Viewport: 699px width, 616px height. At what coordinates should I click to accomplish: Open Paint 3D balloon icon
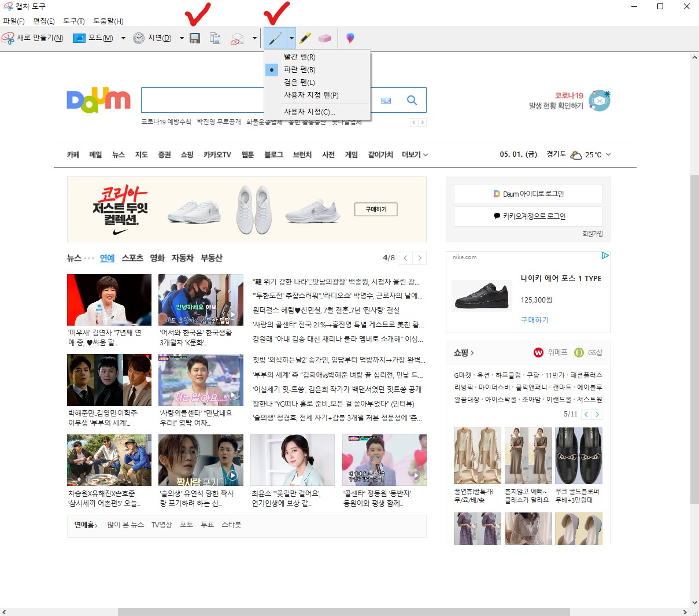pos(350,38)
